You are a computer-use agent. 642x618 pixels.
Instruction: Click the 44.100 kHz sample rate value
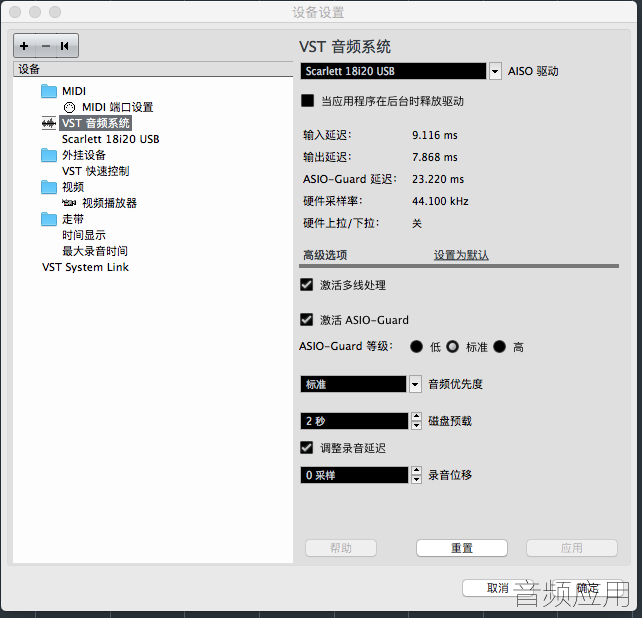440,201
